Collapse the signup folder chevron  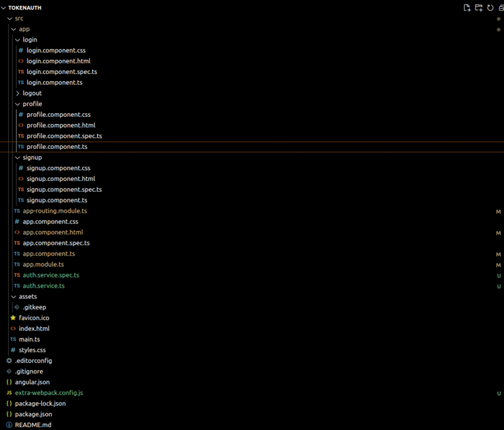pyautogui.click(x=18, y=158)
